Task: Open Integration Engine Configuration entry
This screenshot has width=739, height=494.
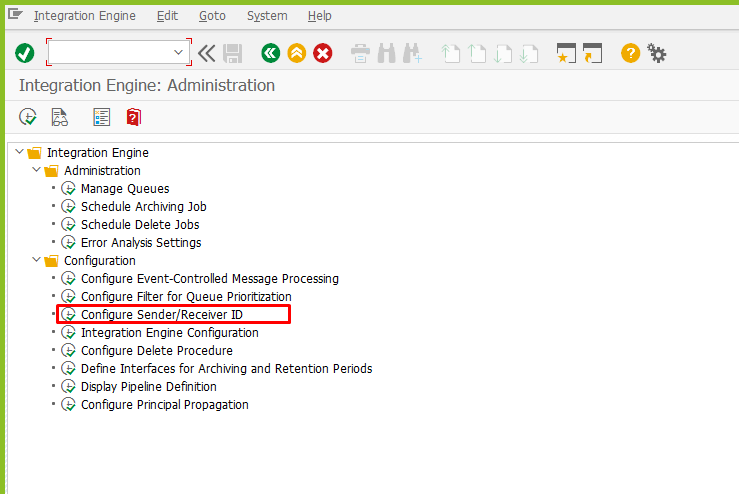Action: click(x=170, y=333)
